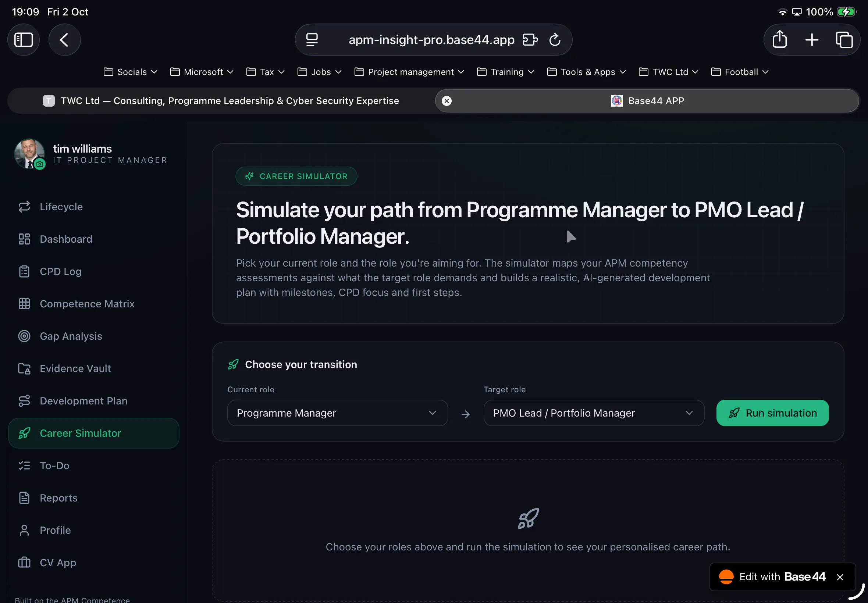Viewport: 868px width, 603px height.
Task: Open the page reader menu icon
Action: click(312, 40)
